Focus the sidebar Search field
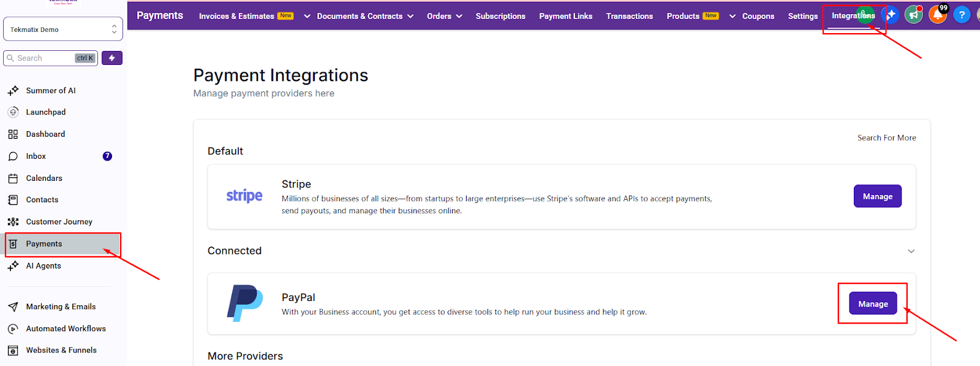 pos(50,58)
